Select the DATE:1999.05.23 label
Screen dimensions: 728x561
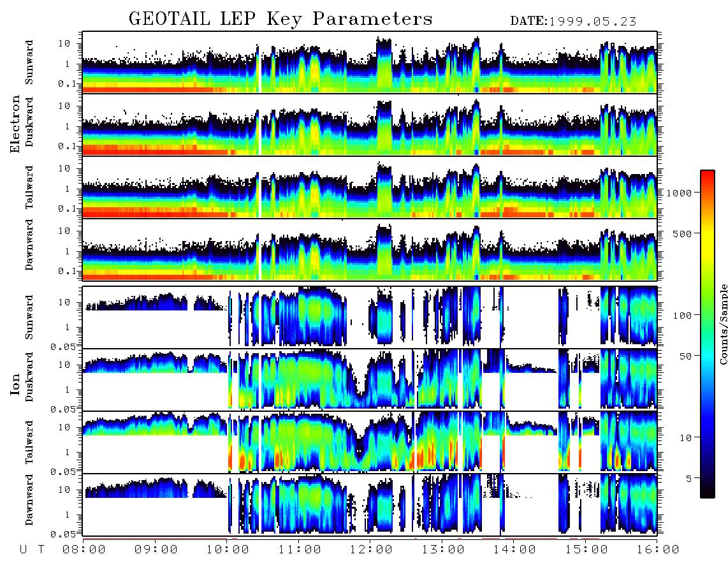coord(573,22)
